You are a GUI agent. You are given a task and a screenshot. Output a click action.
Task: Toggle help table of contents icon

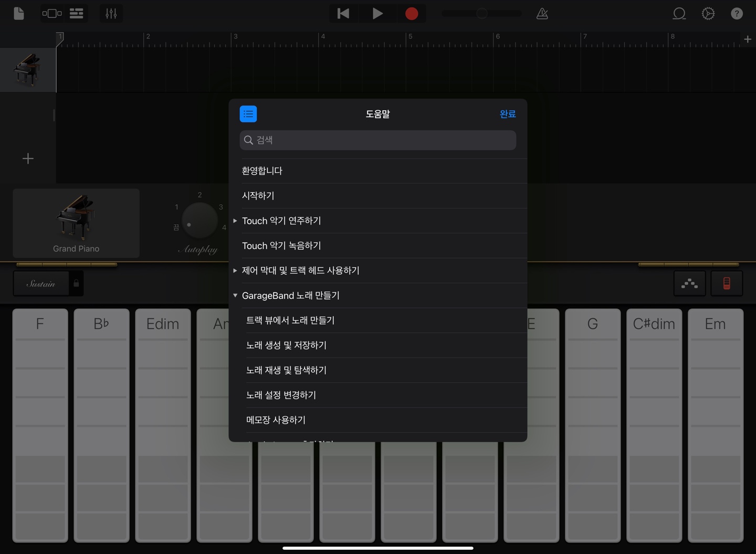pos(248,114)
